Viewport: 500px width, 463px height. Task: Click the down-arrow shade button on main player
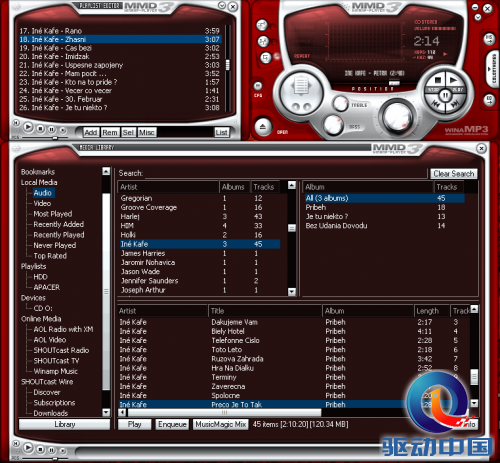[478, 17]
